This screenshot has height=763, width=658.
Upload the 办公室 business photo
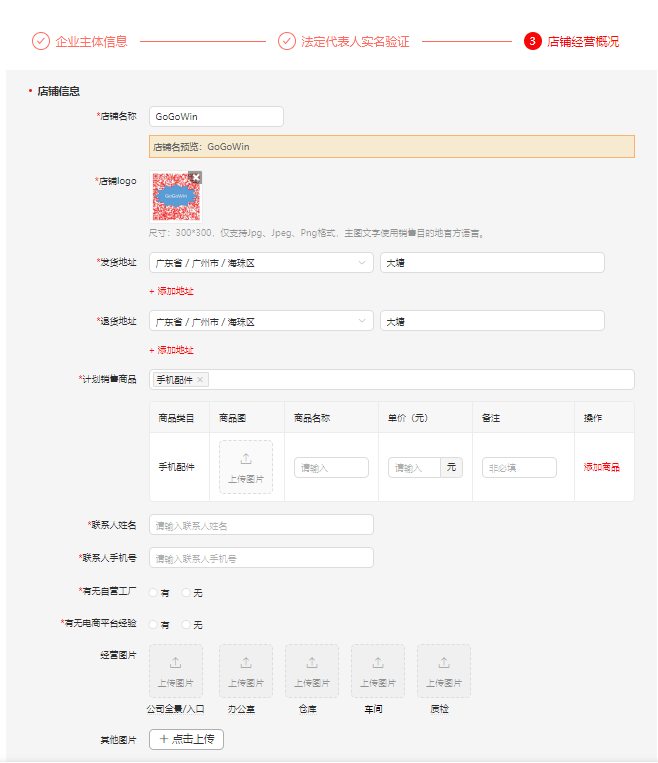pos(246,671)
